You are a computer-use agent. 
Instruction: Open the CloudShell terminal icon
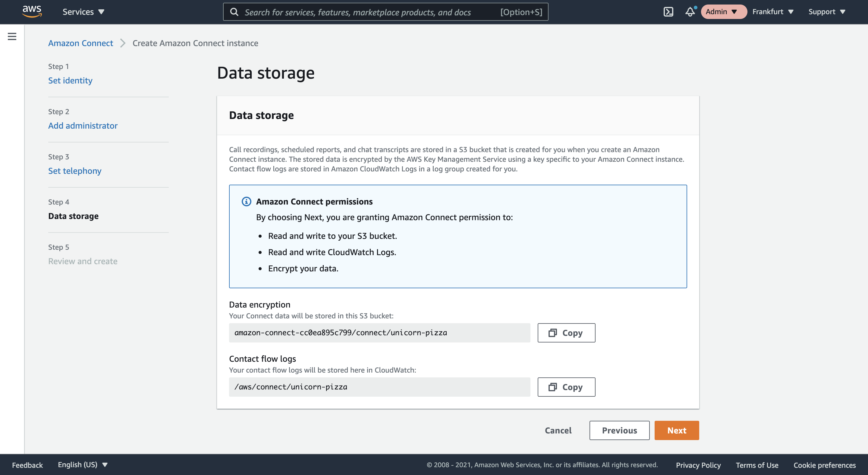(668, 12)
